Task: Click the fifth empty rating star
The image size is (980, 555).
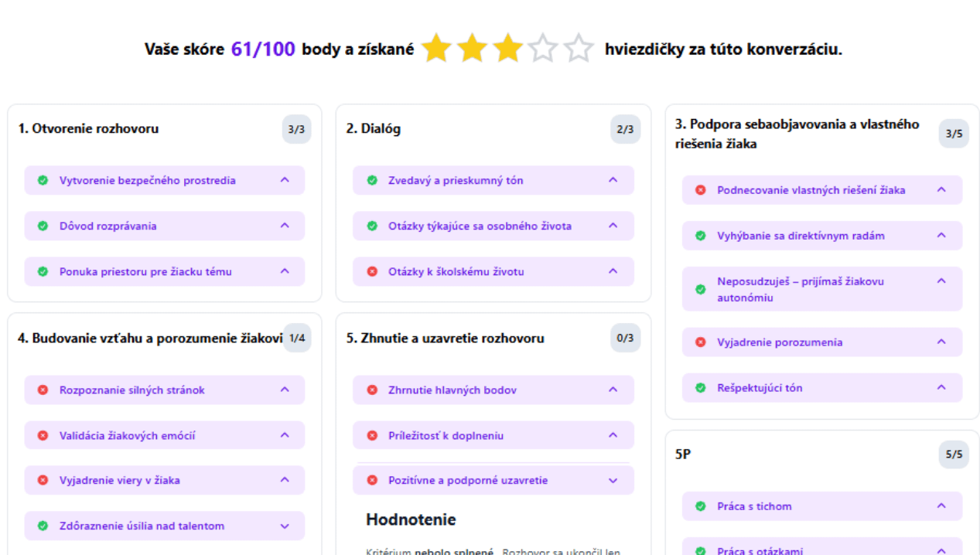Action: coord(579,49)
